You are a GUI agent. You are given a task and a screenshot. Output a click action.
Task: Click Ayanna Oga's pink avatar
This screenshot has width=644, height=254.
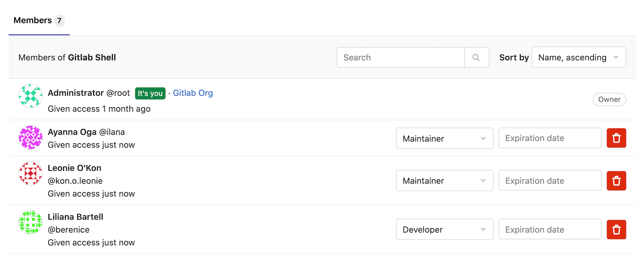click(30, 138)
